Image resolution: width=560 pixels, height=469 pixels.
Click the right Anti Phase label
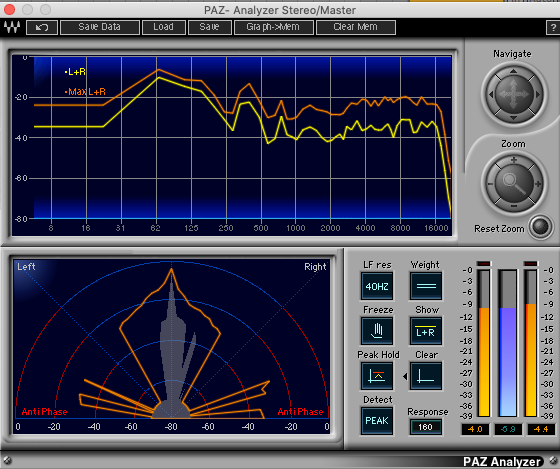[300, 412]
